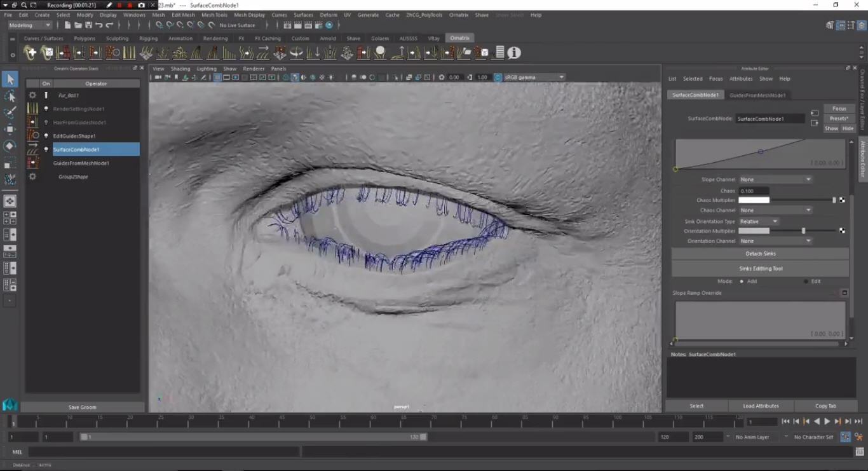Select the Add mode radio button

[x=742, y=281]
